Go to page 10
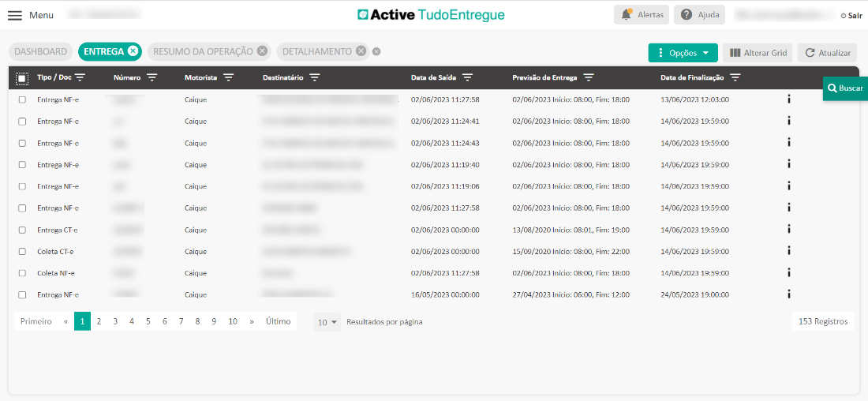 [233, 321]
